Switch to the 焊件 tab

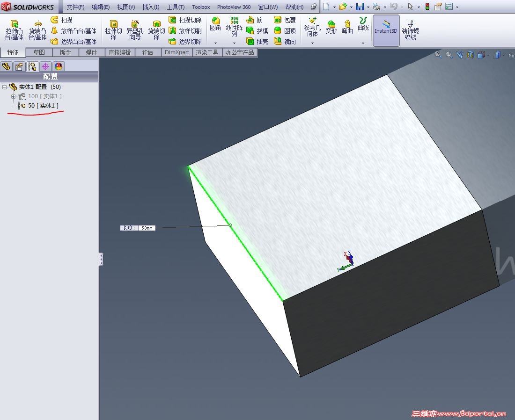92,52
